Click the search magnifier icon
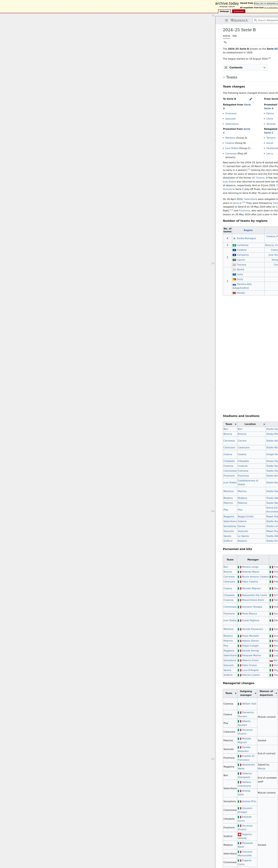This screenshot has height=868, width=278. point(255,20)
